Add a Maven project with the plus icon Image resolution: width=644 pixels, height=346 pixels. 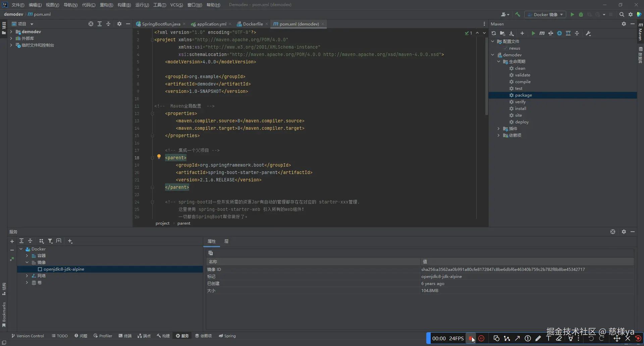coord(522,33)
